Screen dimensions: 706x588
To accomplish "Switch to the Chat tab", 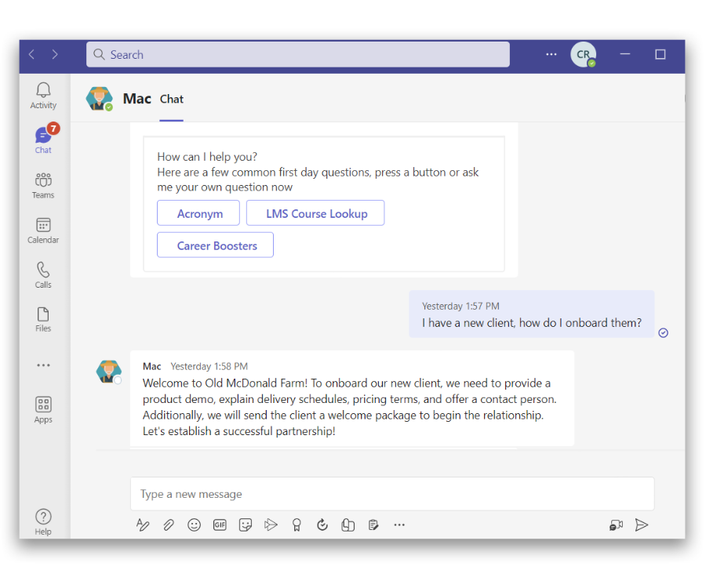I will tap(172, 99).
